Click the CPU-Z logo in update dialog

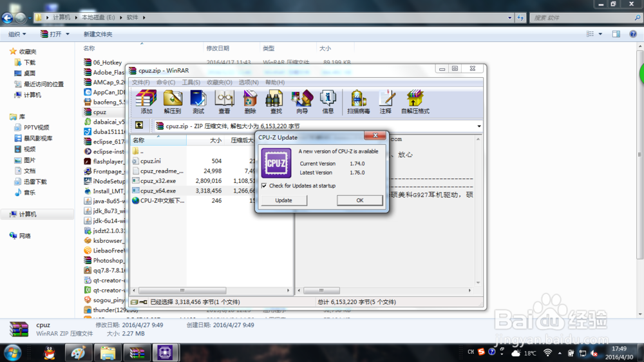pyautogui.click(x=276, y=163)
